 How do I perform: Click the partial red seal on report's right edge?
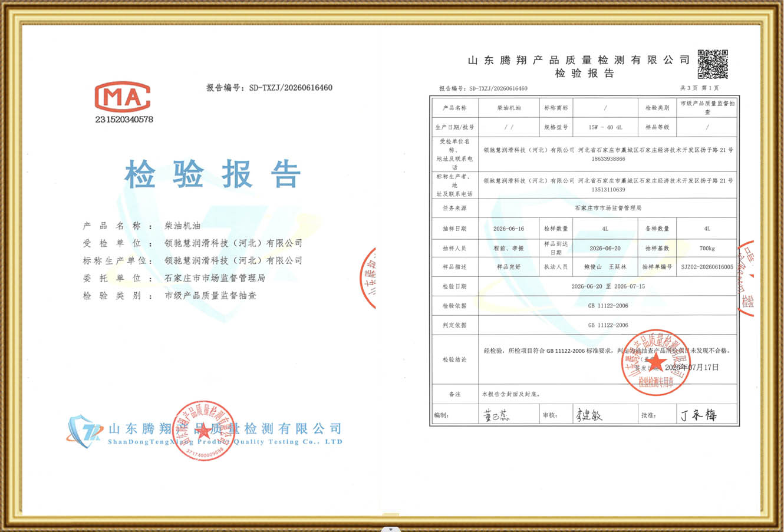pos(746,278)
